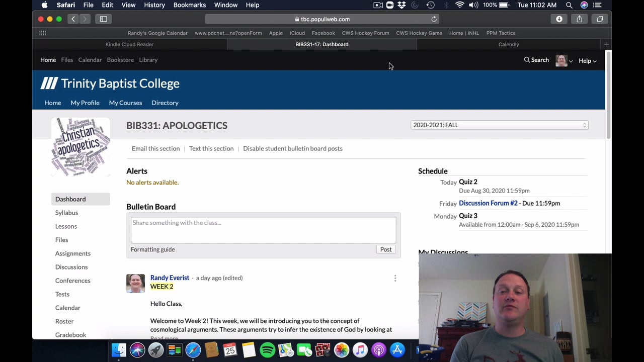Toggle the Safari sidebar button
Viewport: 644px width, 362px height.
click(103, 19)
